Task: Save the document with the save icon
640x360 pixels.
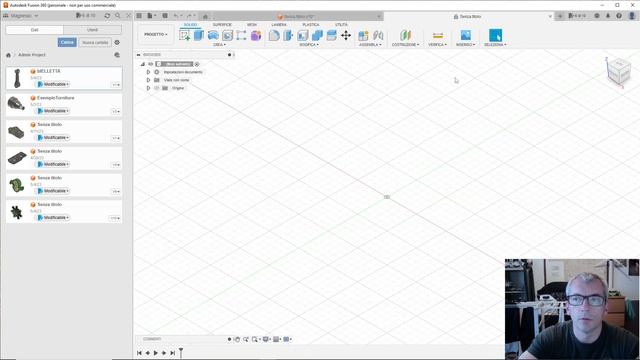Action: (x=165, y=16)
